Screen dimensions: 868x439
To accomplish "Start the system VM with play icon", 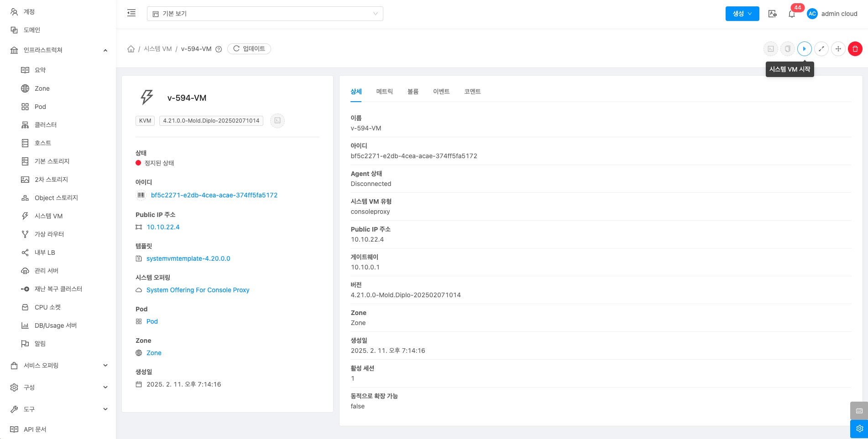I will click(804, 49).
